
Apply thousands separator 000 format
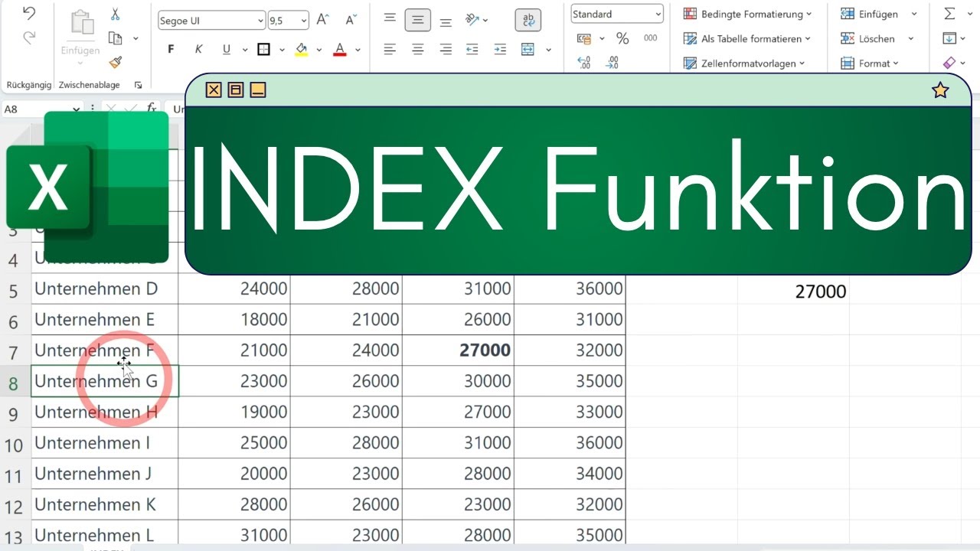click(x=650, y=38)
